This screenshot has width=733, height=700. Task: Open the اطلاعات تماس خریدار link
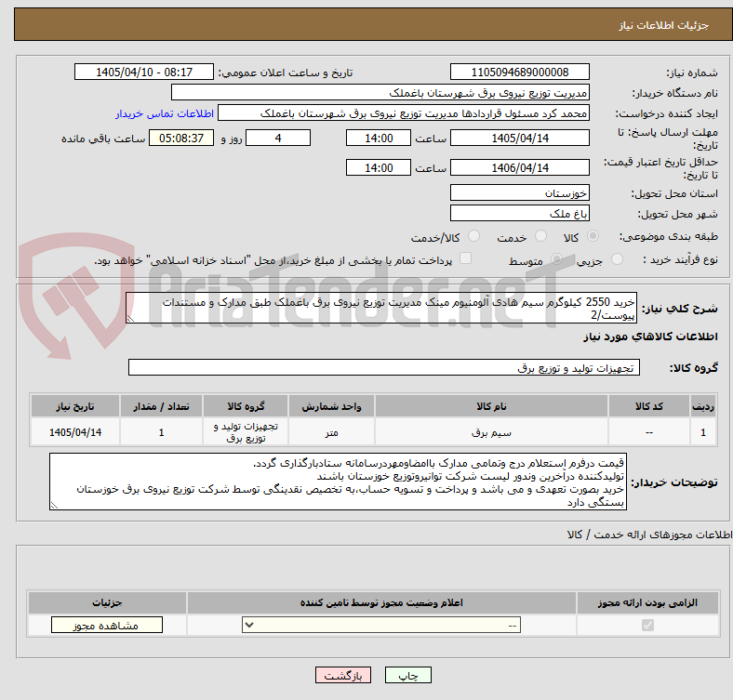coord(165,113)
